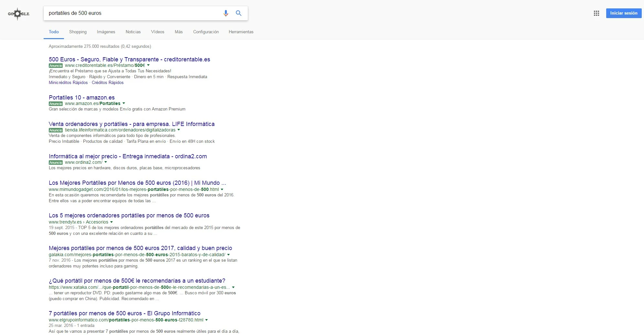Click the www.ordina2.com green URL text
Screen dimensions: 644x335
click(x=84, y=162)
